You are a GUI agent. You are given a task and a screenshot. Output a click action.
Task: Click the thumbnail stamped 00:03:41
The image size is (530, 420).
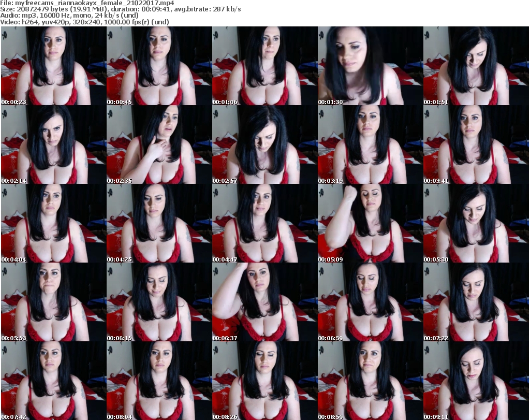(x=476, y=144)
